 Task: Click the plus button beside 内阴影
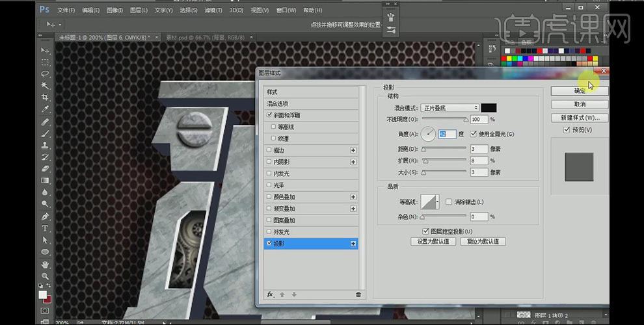pyautogui.click(x=353, y=162)
